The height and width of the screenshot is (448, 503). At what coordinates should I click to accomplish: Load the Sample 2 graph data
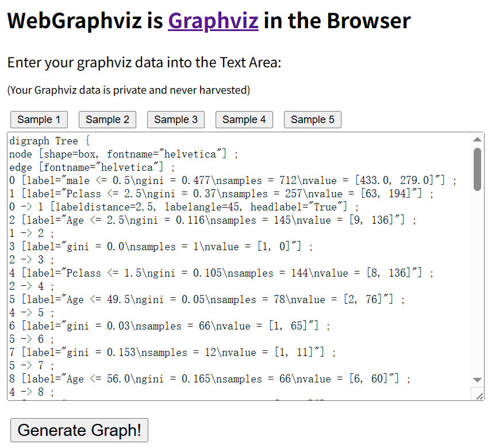click(x=107, y=120)
